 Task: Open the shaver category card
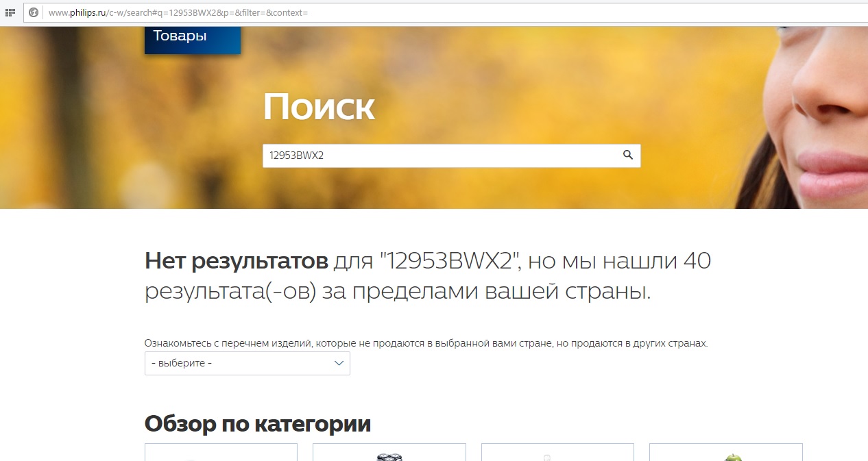click(389, 453)
